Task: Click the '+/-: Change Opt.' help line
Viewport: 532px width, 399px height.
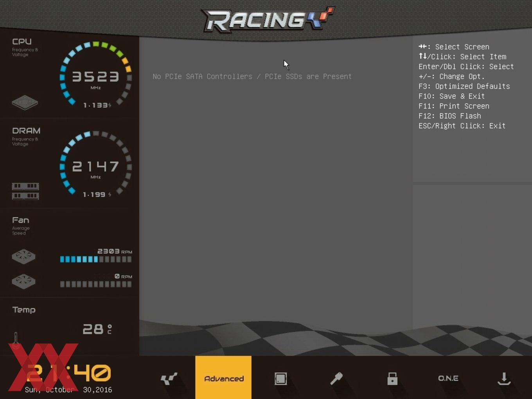Action: tap(451, 76)
